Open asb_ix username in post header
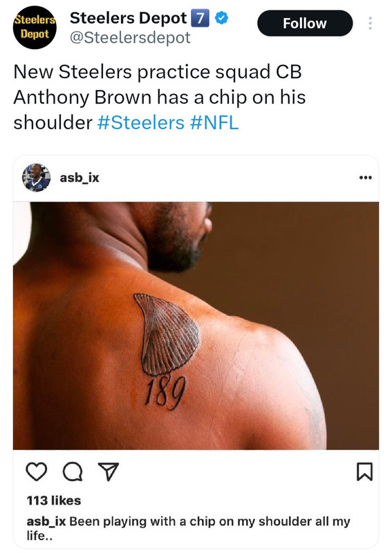 (x=80, y=178)
